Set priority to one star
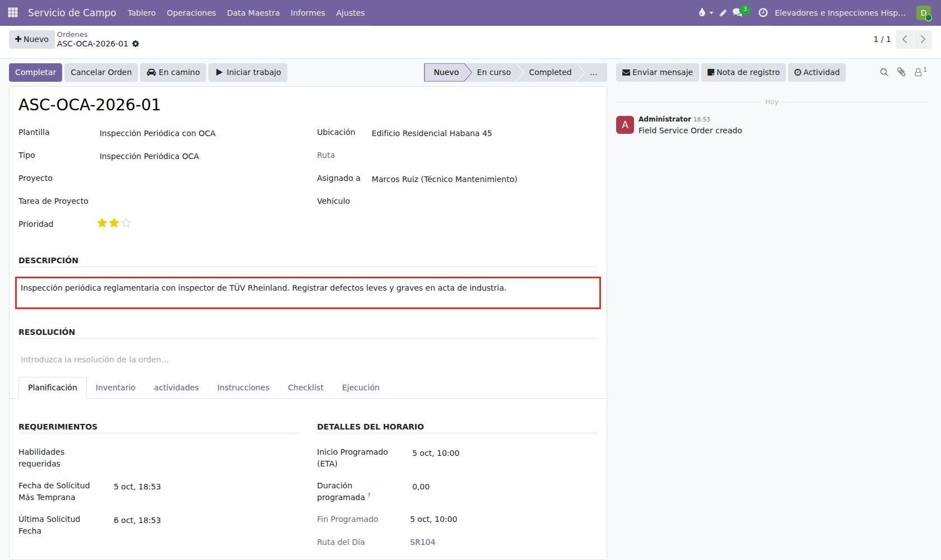The width and height of the screenshot is (941, 560). tap(102, 223)
